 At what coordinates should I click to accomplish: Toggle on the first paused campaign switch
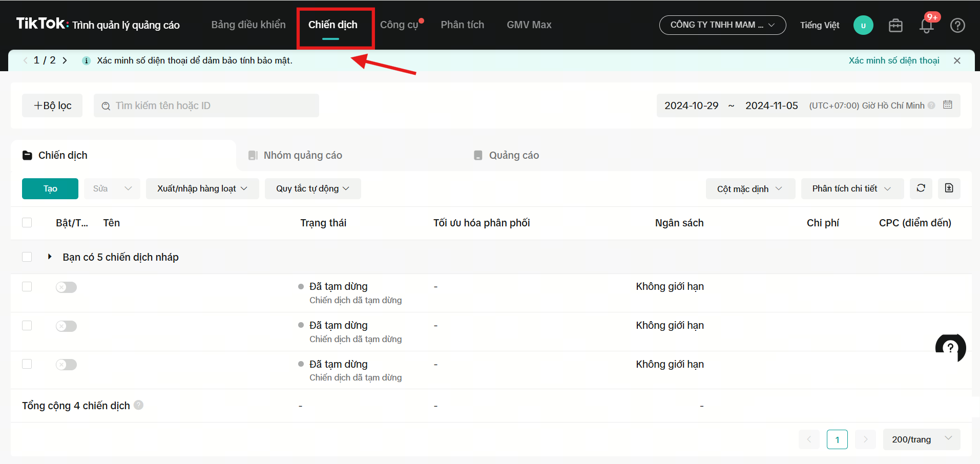tap(66, 287)
